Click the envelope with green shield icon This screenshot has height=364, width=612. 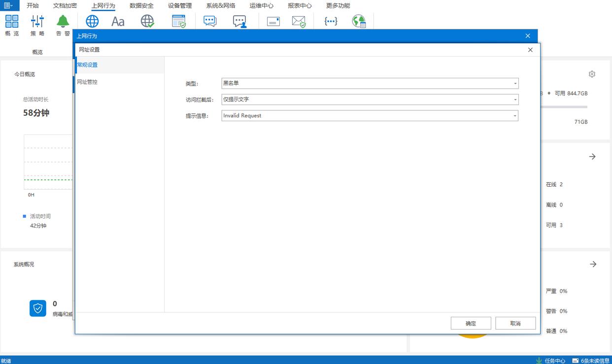coord(299,21)
